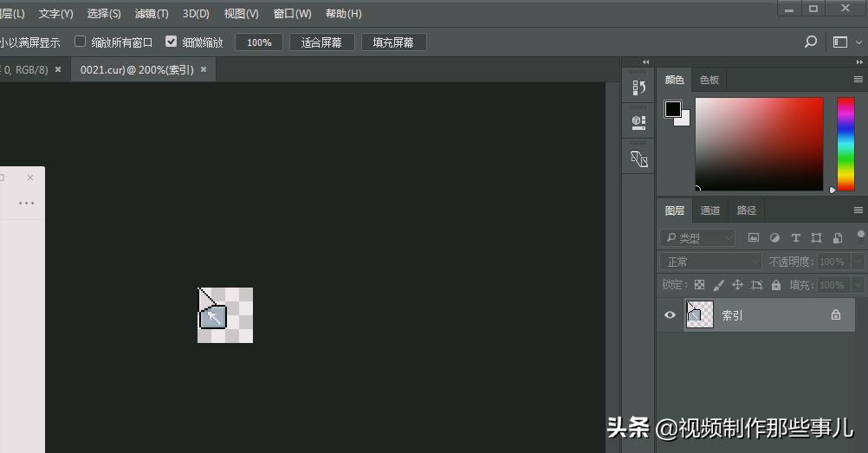Image resolution: width=868 pixels, height=453 pixels.
Task: Click the 索引 layer name
Action: point(732,315)
